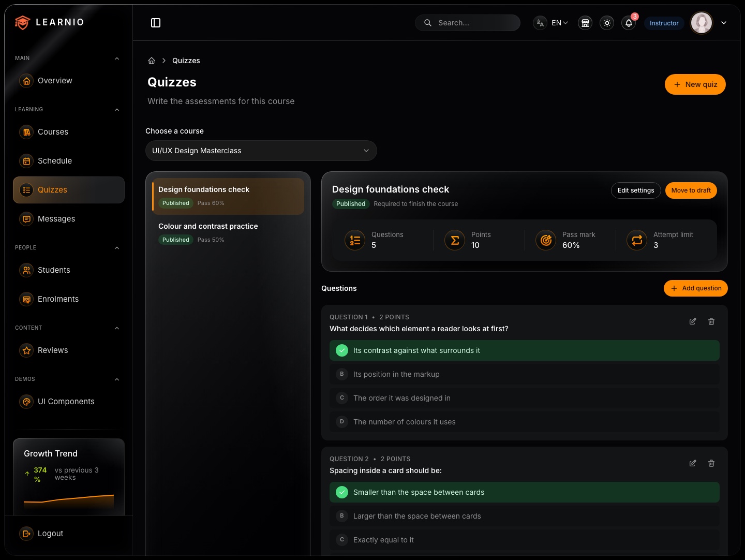Focus the Search input field
Screen dimensions: 745x560
pos(468,23)
